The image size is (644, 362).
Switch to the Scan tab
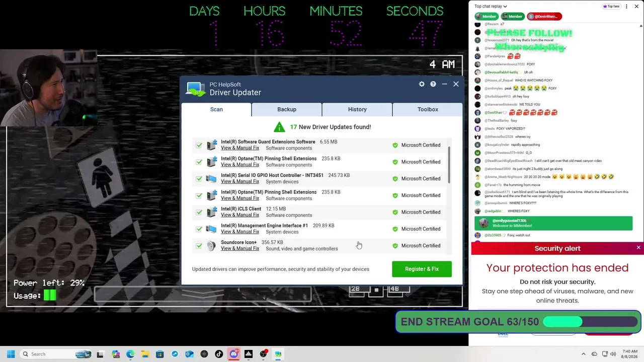coord(216,109)
